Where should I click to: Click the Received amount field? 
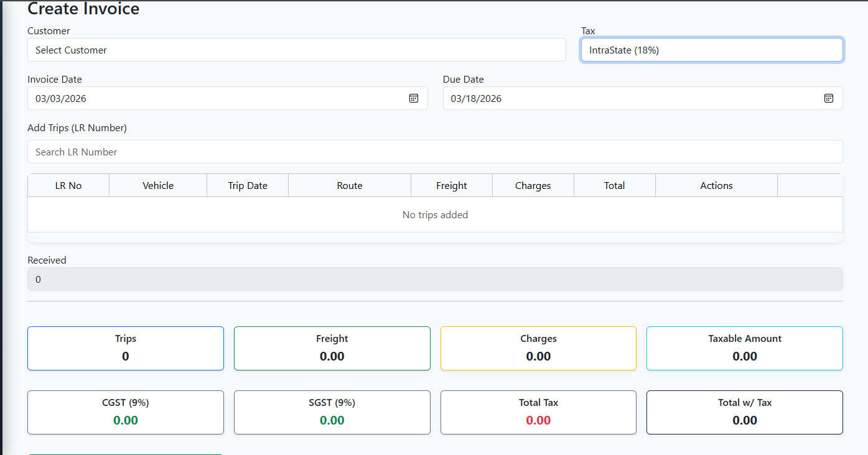coord(435,279)
